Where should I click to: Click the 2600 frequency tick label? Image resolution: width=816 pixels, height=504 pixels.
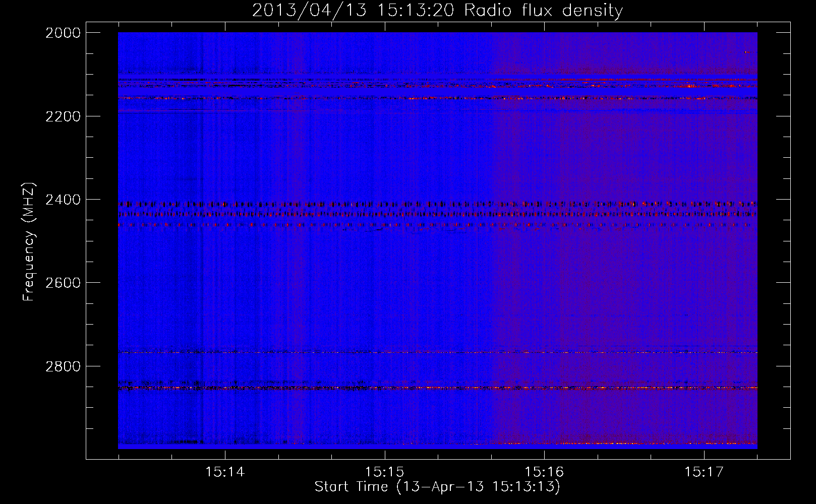tap(63, 283)
